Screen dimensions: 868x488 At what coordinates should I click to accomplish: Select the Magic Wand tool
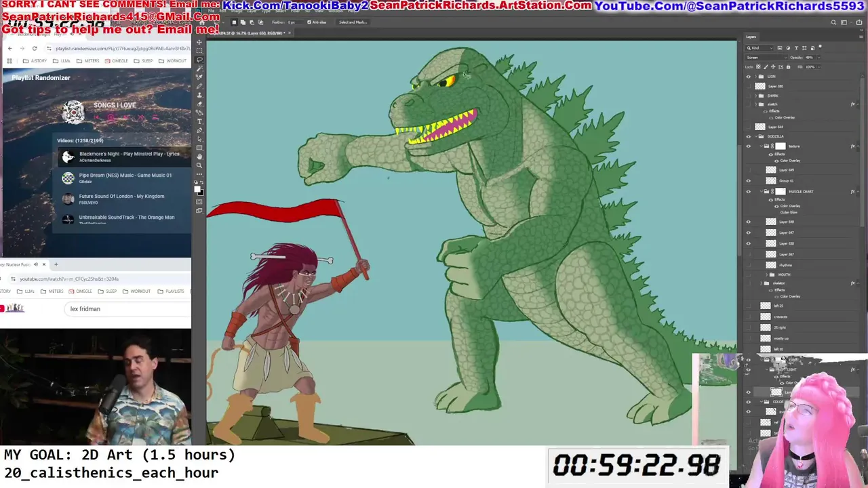(x=199, y=68)
